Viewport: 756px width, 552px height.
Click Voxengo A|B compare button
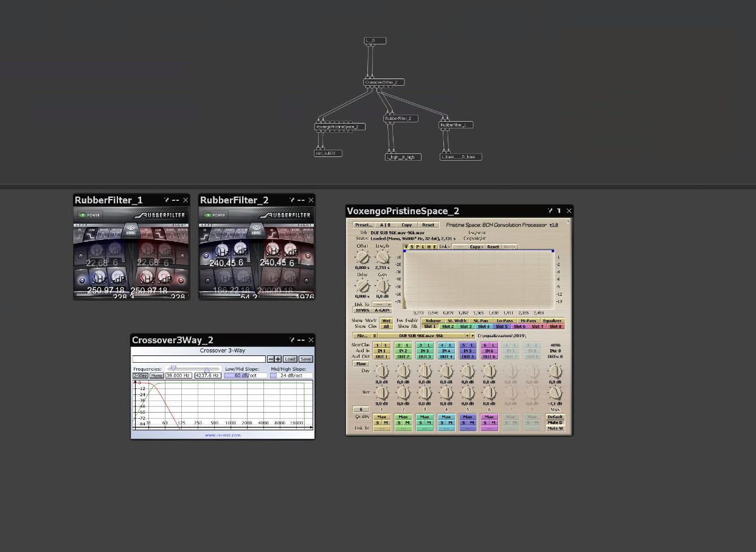(x=385, y=225)
